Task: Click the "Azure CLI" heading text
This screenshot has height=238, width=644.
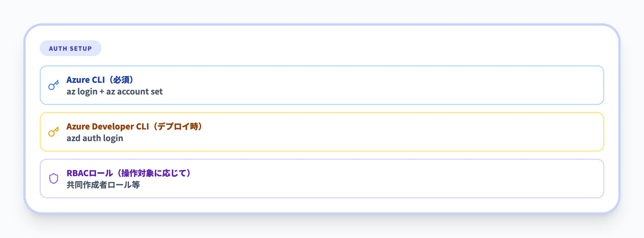Action: pos(85,80)
